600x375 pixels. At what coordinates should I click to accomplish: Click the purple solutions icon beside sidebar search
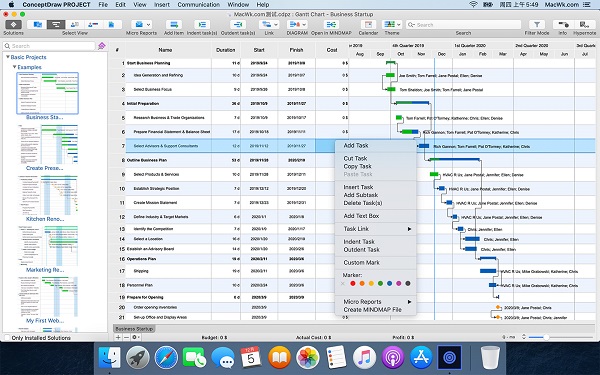tap(101, 46)
